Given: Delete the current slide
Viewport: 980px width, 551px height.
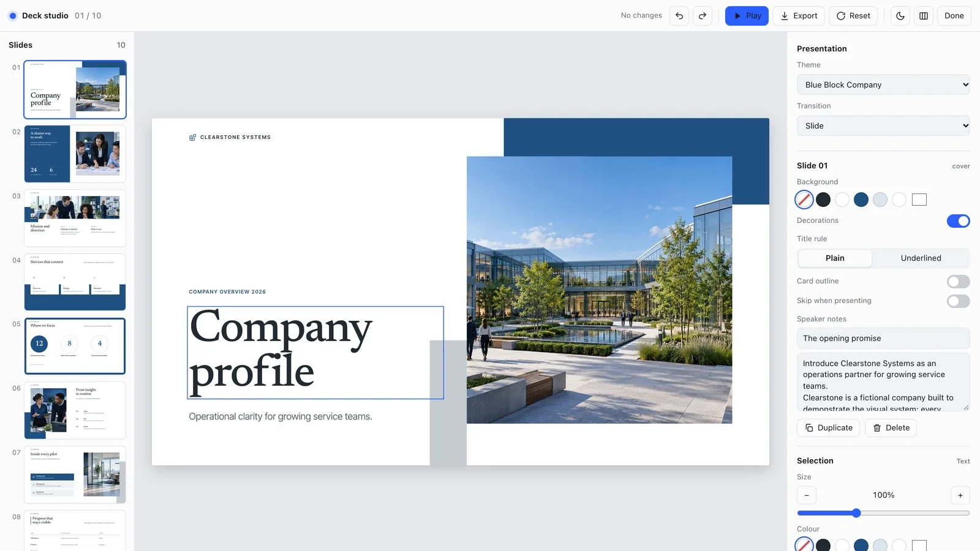Looking at the screenshot, I should pyautogui.click(x=891, y=428).
